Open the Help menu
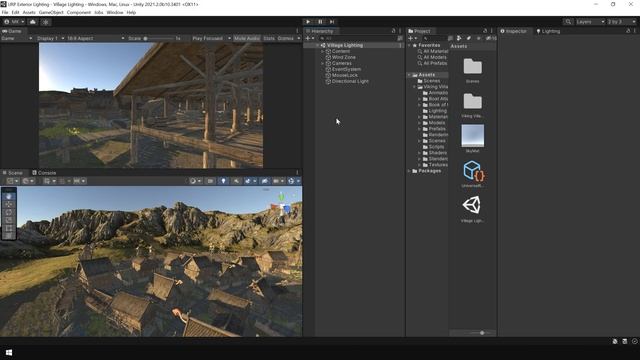 131,13
